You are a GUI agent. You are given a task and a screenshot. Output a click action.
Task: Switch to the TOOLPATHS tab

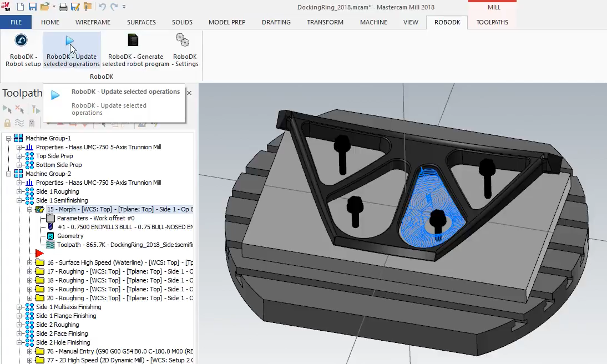[x=492, y=22]
